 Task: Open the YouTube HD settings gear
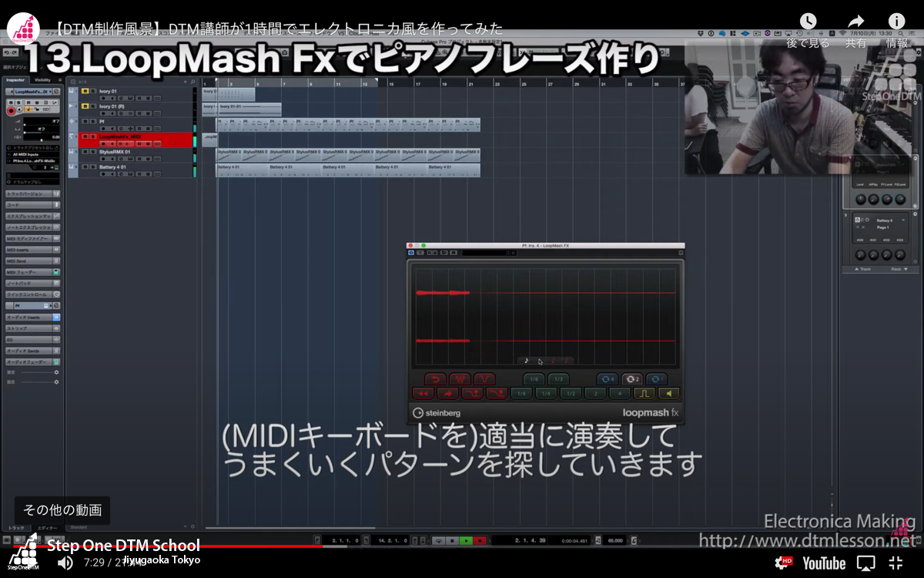[x=783, y=563]
